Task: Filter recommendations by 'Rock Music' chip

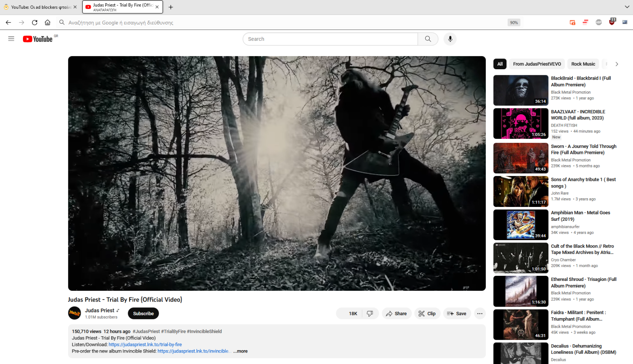Action: point(583,64)
